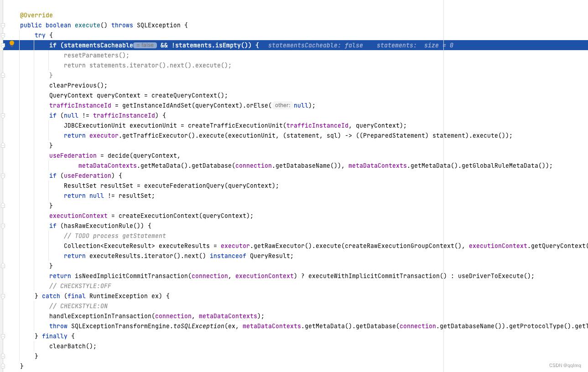This screenshot has width=588, height=372.
Task: Collapse the entire execute() method body
Action: [x=3, y=25]
